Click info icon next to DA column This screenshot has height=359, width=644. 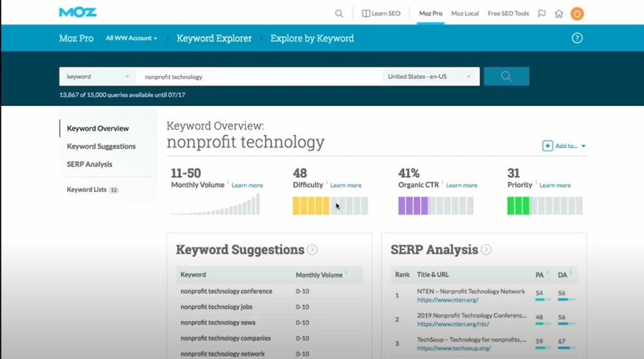click(571, 272)
